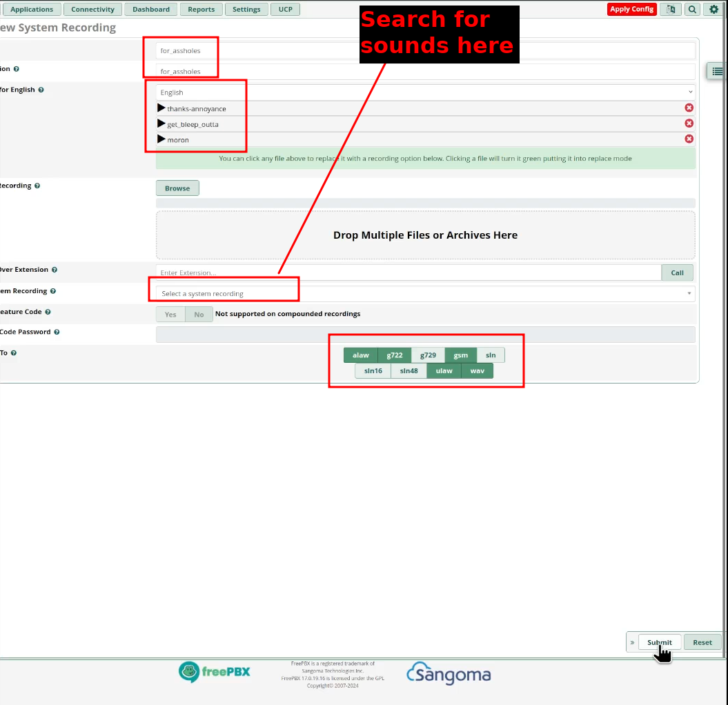The height and width of the screenshot is (705, 728).
Task: Click the Code Password field
Action: tap(425, 335)
